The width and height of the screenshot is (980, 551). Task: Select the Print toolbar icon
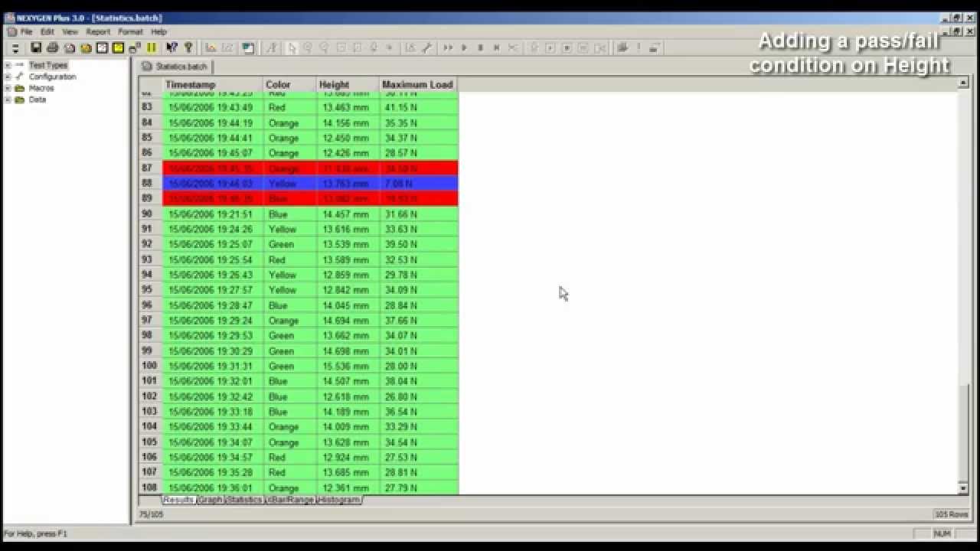[51, 47]
